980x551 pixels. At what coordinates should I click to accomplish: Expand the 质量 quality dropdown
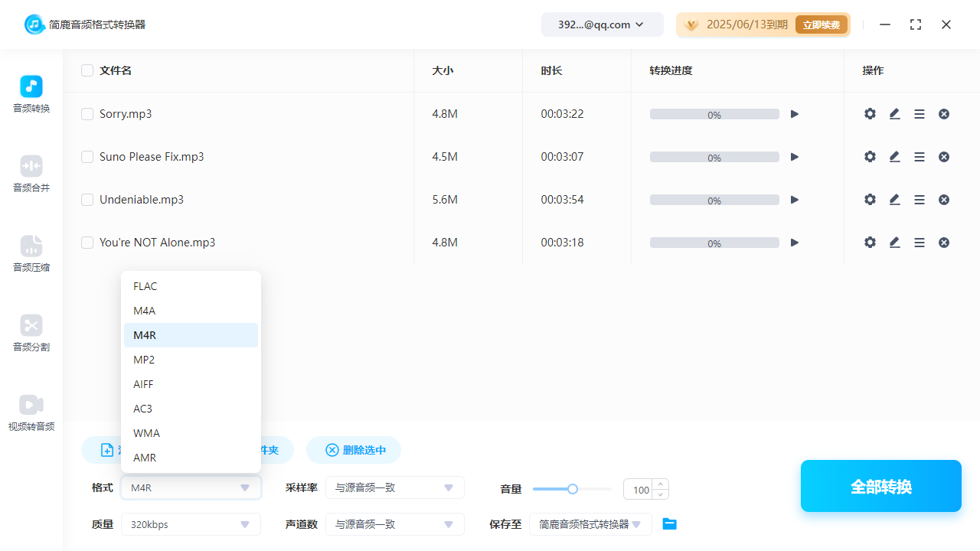(190, 524)
